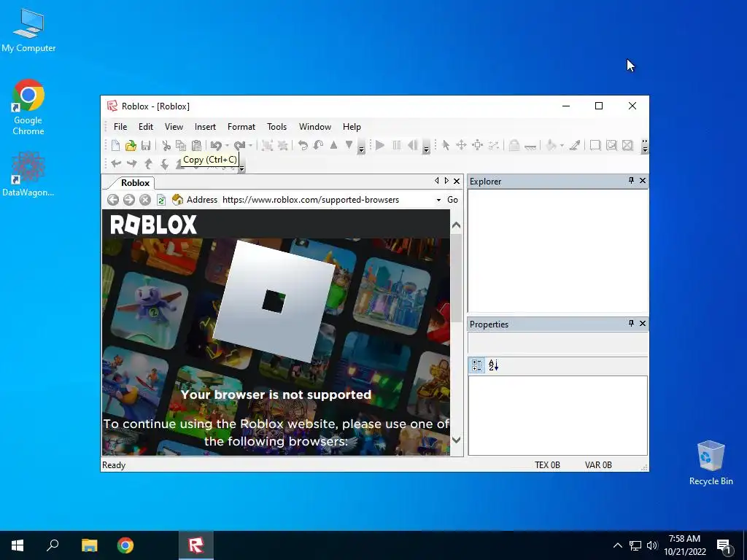Cut selection with the scissors icon

[x=166, y=145]
